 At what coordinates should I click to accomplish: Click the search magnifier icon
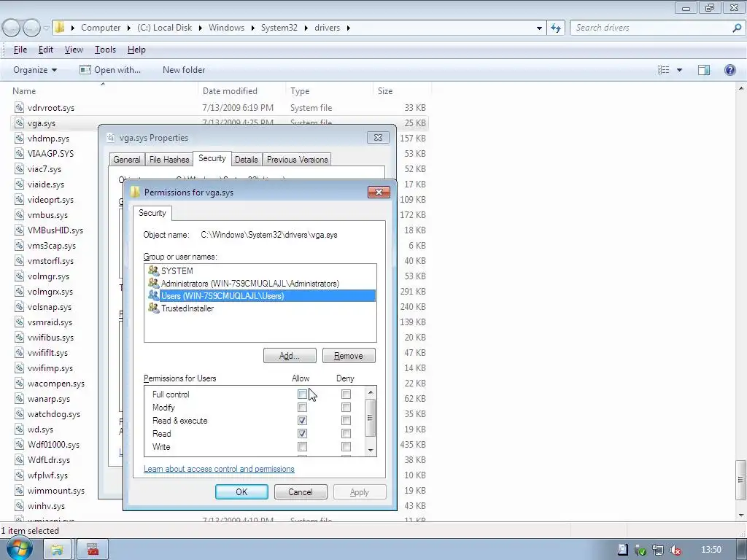[x=737, y=28]
